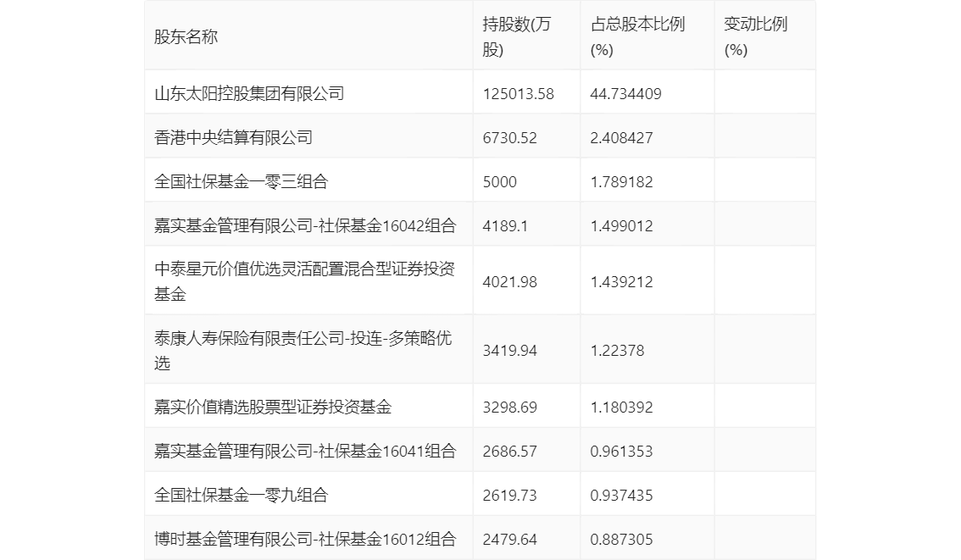Click the percentage 0.937435
Image resolution: width=961 pixels, height=560 pixels.
pos(621,496)
